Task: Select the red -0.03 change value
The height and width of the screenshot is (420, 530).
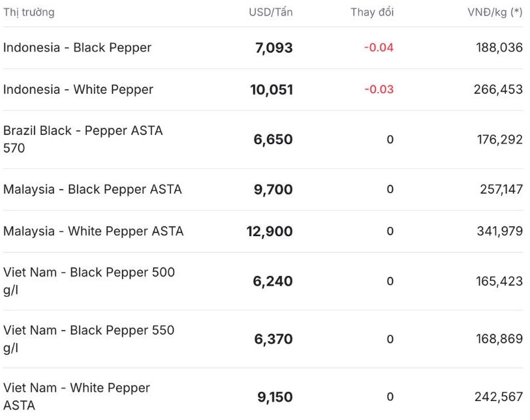Action: pos(379,89)
